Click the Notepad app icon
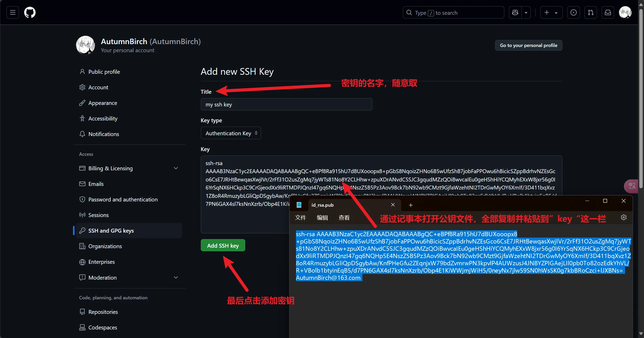The width and height of the screenshot is (644, 338). 299,205
